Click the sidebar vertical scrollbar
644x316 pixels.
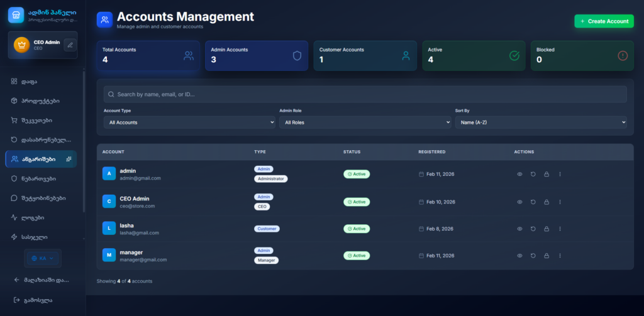(84, 141)
